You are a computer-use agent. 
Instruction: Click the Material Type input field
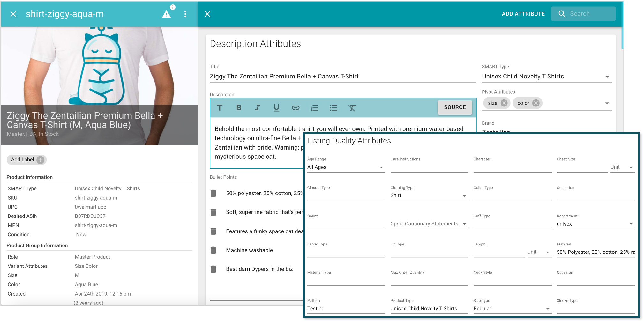pyautogui.click(x=346, y=280)
